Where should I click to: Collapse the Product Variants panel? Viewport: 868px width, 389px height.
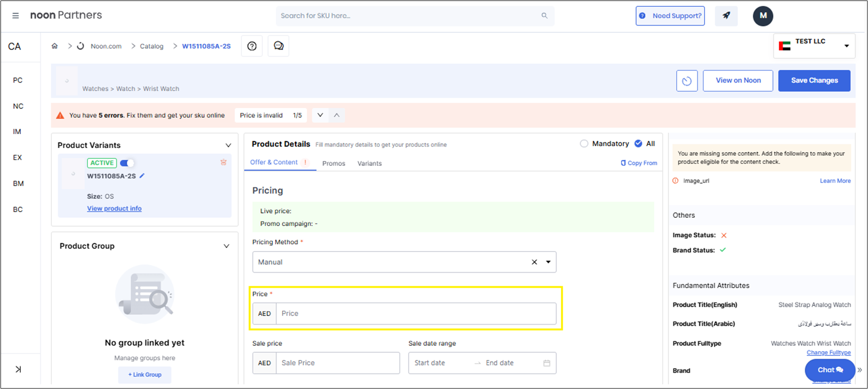228,145
